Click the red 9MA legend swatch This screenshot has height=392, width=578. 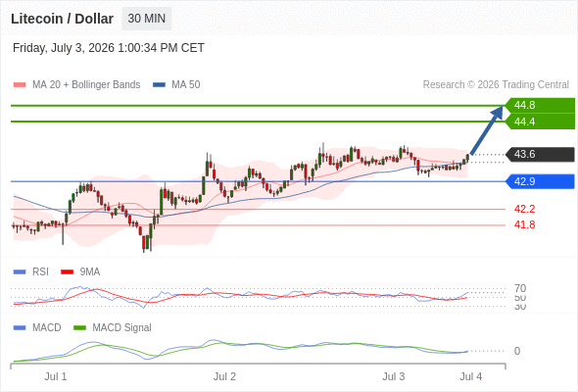(x=67, y=272)
